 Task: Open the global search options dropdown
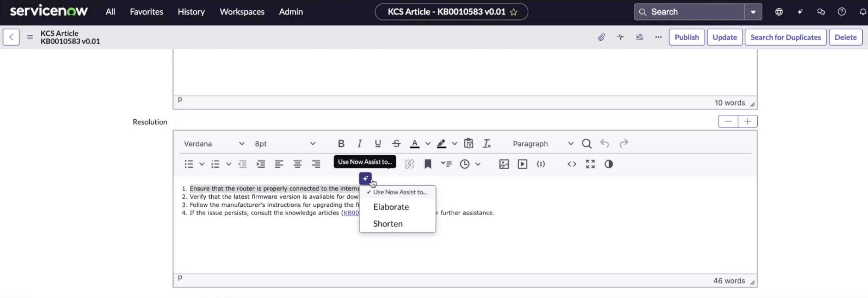(753, 12)
